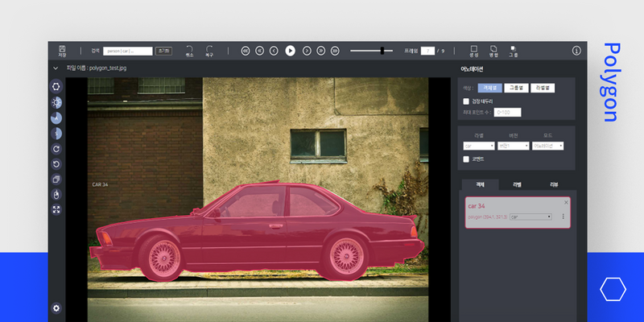
Task: Expand the mode (모드) dropdown
Action: click(x=547, y=146)
